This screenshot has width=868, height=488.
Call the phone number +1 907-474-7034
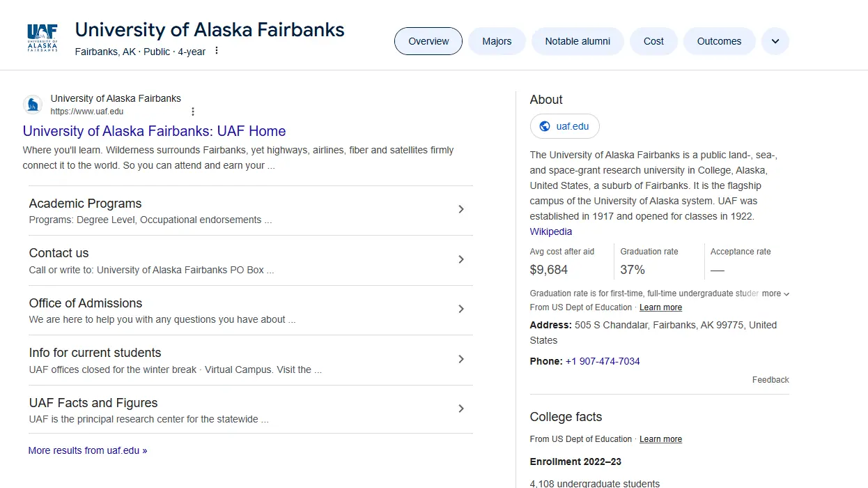tap(602, 361)
